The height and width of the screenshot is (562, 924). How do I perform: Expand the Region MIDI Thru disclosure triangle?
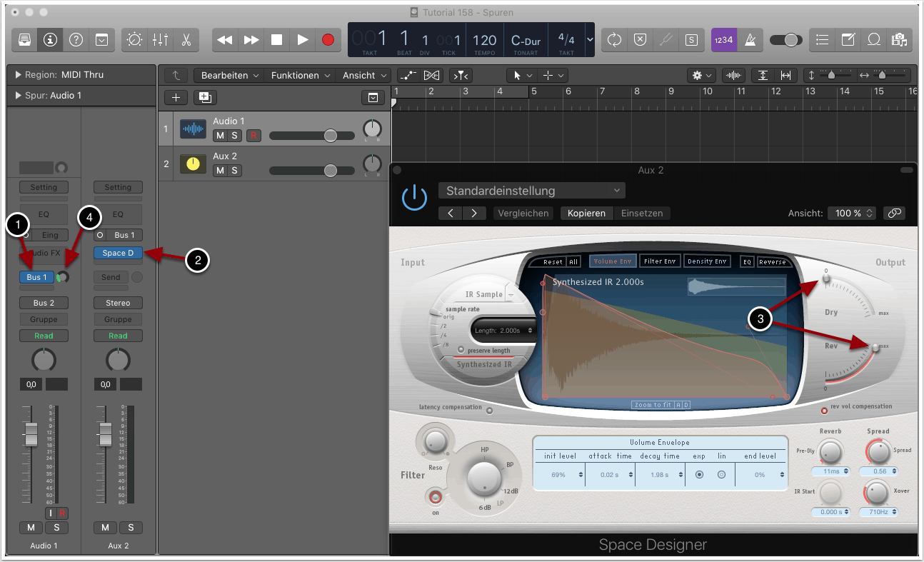pos(18,75)
